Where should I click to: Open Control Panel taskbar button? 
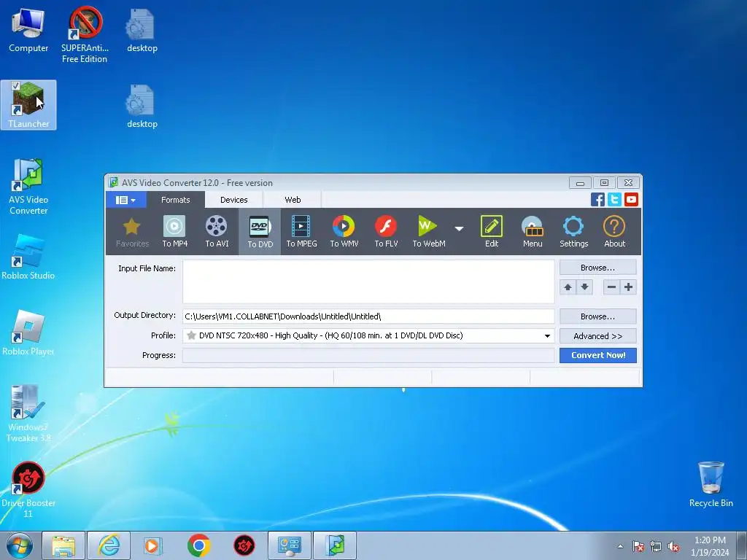[x=289, y=545]
